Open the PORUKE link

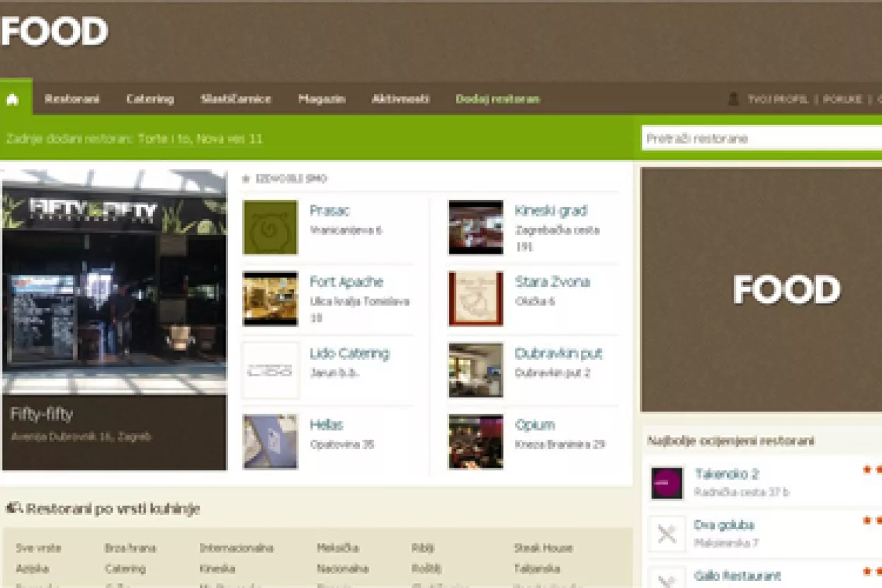842,100
